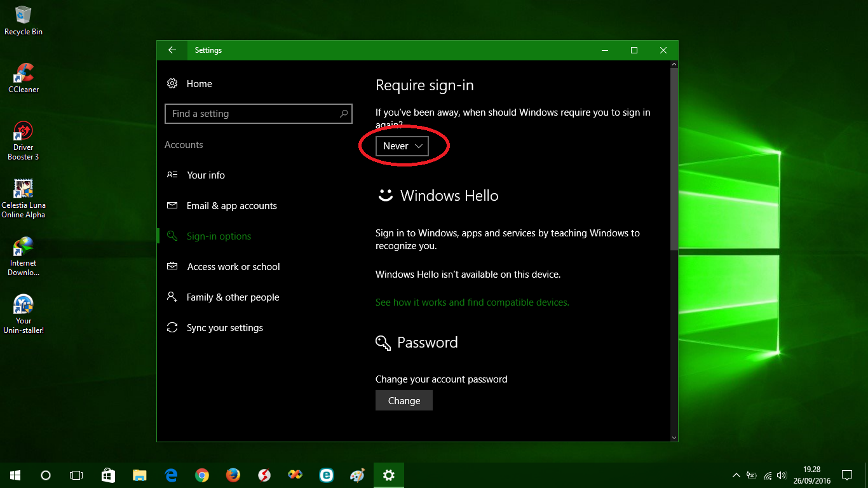Open Microsoft Edge from the taskbar
Viewport: 868px width, 488px height.
[171, 475]
